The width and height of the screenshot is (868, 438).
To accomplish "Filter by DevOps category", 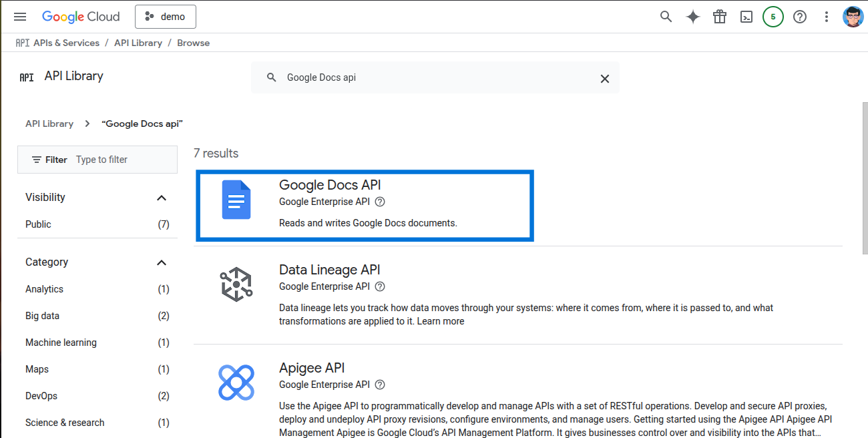I will 97,396.
